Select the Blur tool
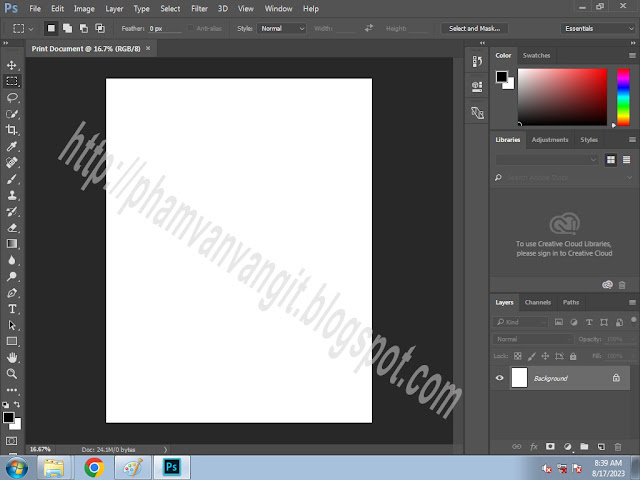Screen dimensions: 640x480 [11, 260]
